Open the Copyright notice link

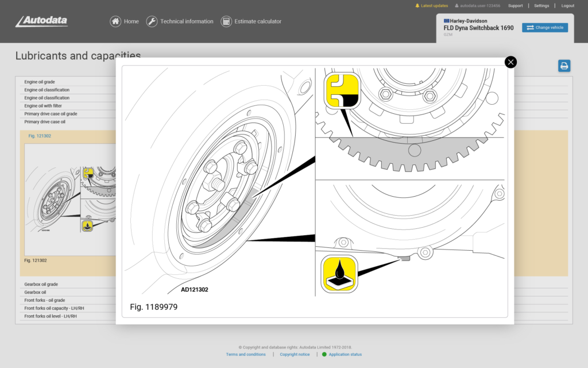pos(295,354)
